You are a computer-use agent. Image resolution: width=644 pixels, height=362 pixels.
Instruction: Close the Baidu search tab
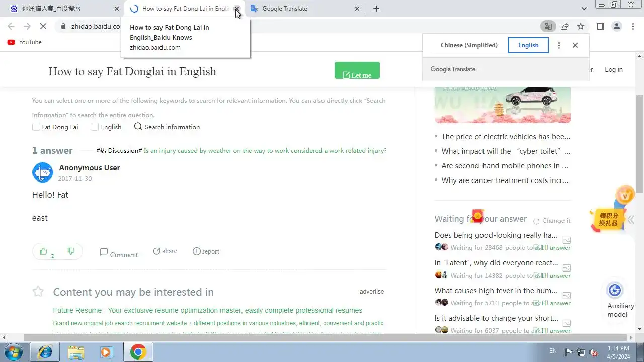(117, 9)
